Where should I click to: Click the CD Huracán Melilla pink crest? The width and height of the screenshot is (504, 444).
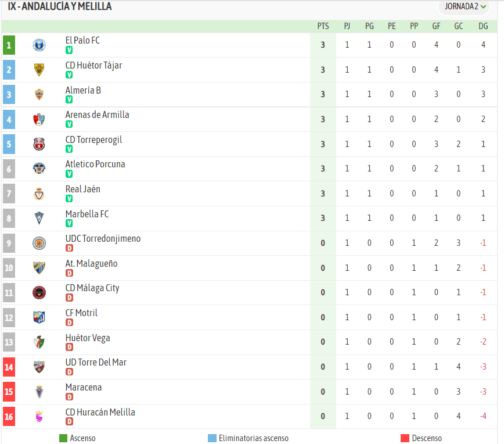pyautogui.click(x=39, y=417)
